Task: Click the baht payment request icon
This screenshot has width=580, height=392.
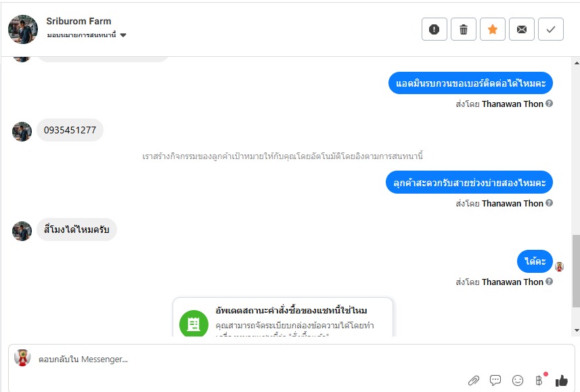Action: 539,380
